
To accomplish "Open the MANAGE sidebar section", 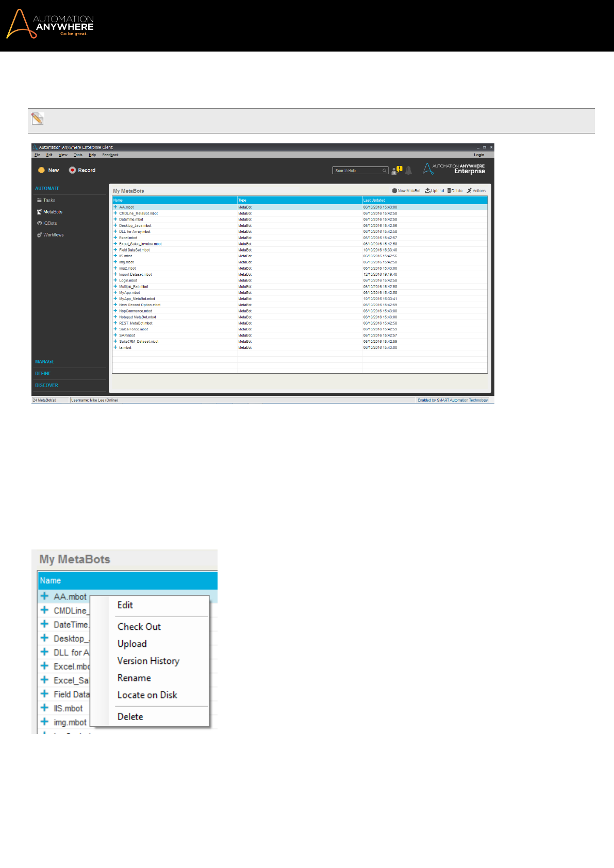I will [45, 362].
